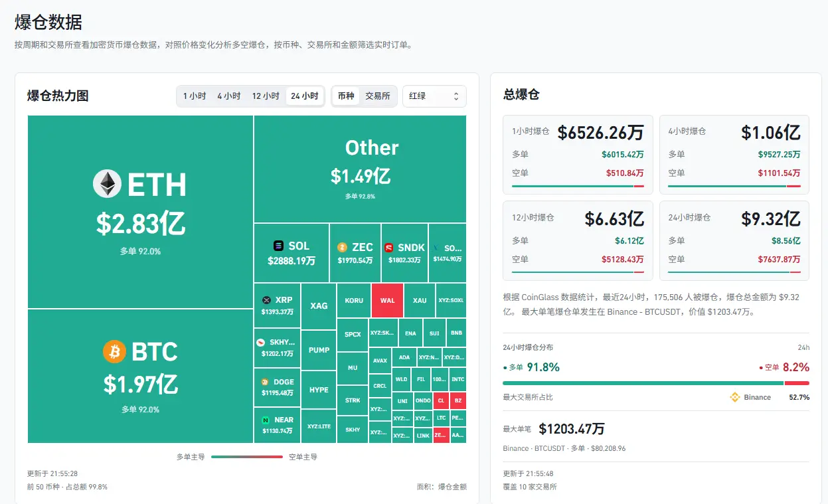Image resolution: width=828 pixels, height=504 pixels.
Task: Switch heatmap grouping to 交易所
Action: (x=378, y=96)
